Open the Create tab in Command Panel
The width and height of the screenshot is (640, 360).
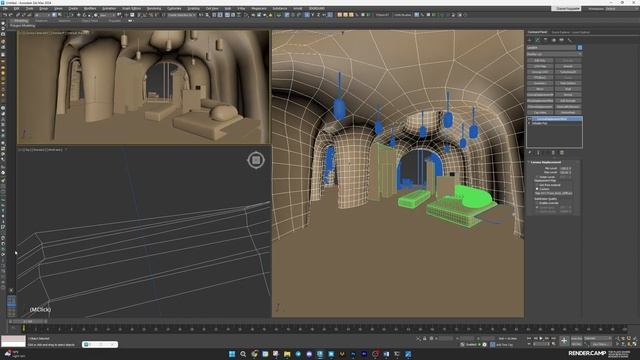pyautogui.click(x=530, y=40)
